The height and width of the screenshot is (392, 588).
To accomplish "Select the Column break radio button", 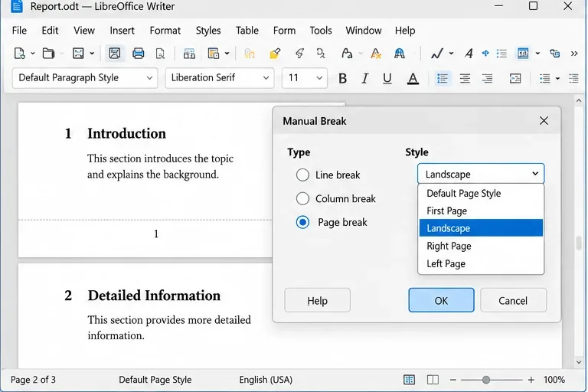I will (302, 198).
